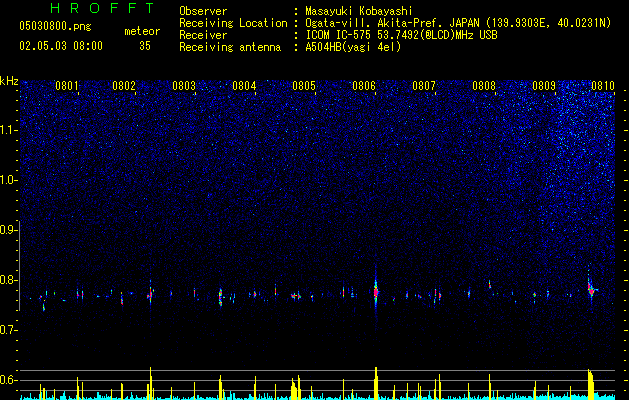Image resolution: width=629 pixels, height=400 pixels.
Task: Click the 0810 time marker
Action: click(603, 86)
